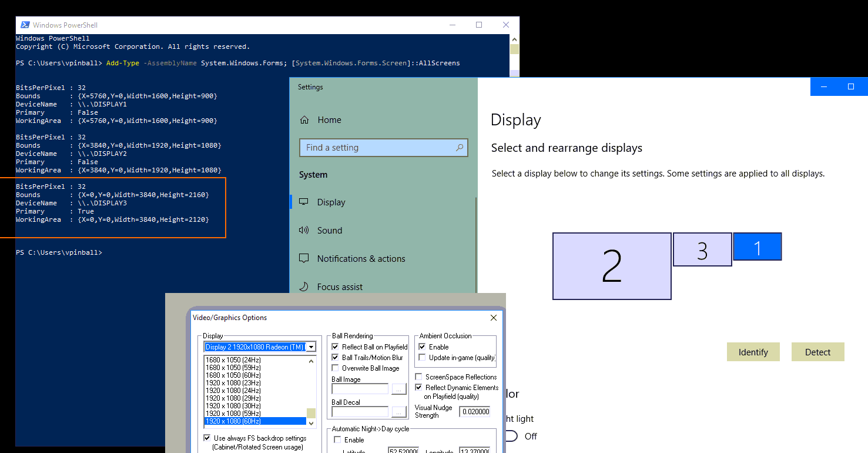Toggle Reflect Ball on Playfield checkbox
Image resolution: width=868 pixels, height=453 pixels.
pos(336,347)
